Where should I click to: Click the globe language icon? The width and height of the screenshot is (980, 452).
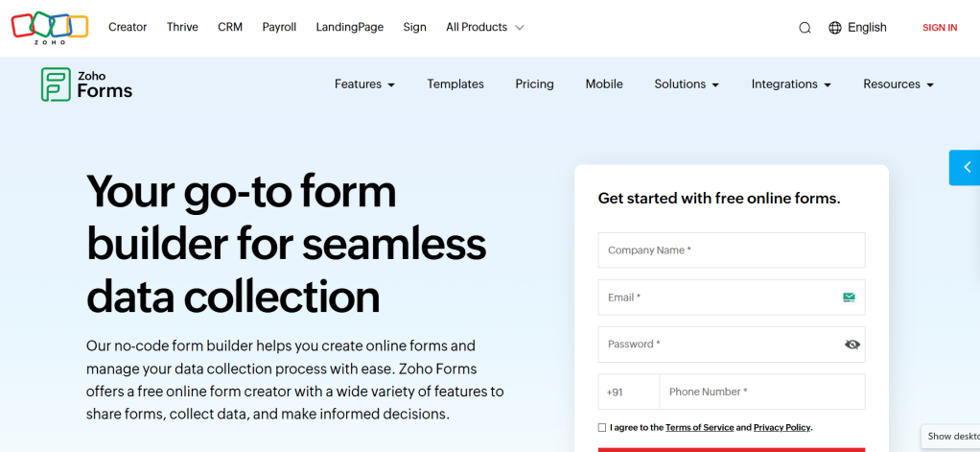pos(834,28)
